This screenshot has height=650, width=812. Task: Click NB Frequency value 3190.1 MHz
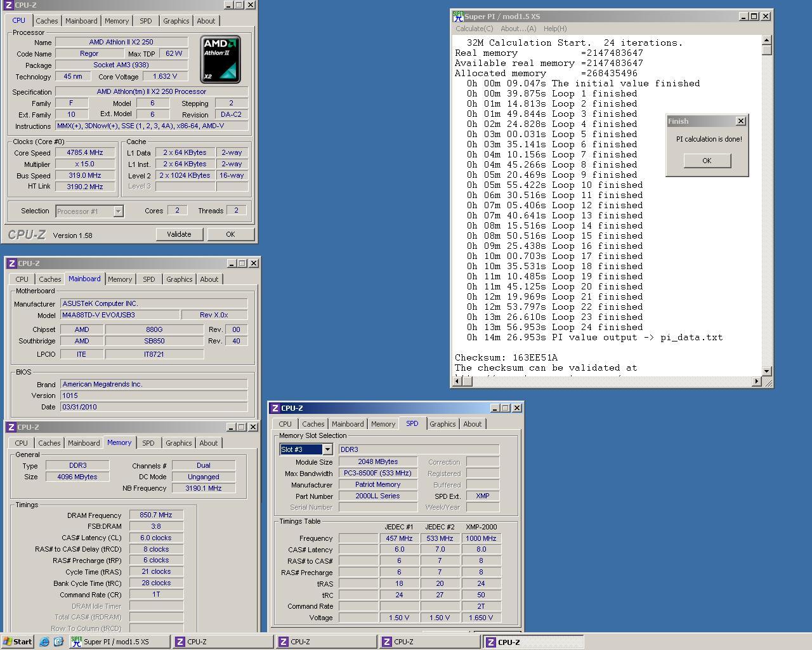point(204,488)
